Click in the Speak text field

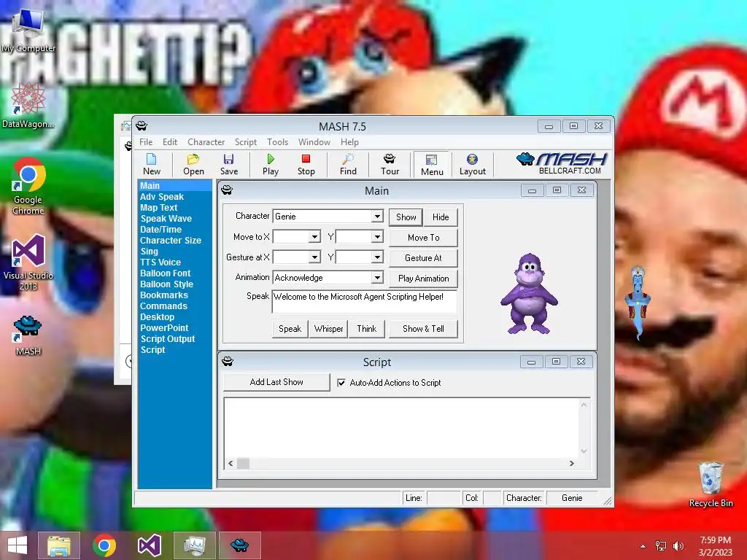365,301
